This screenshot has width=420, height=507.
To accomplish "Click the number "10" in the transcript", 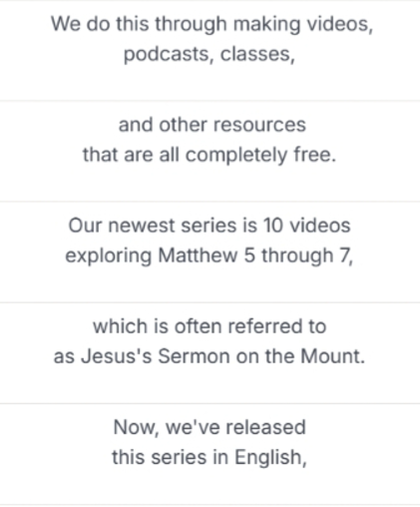I will point(272,226).
